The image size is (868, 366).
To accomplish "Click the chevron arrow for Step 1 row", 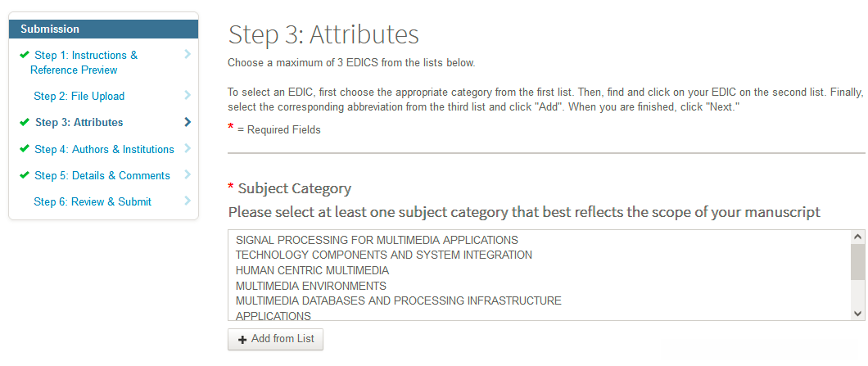I will [x=188, y=55].
